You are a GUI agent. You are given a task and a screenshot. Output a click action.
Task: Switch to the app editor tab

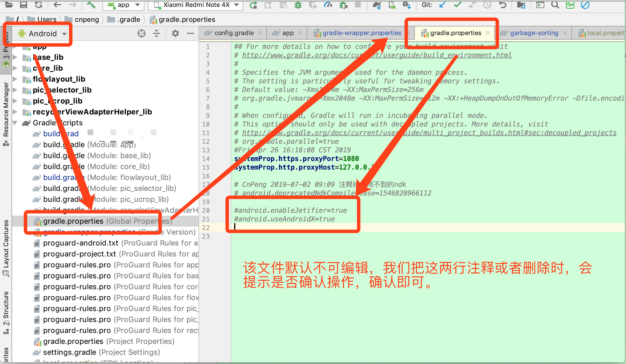pyautogui.click(x=287, y=33)
